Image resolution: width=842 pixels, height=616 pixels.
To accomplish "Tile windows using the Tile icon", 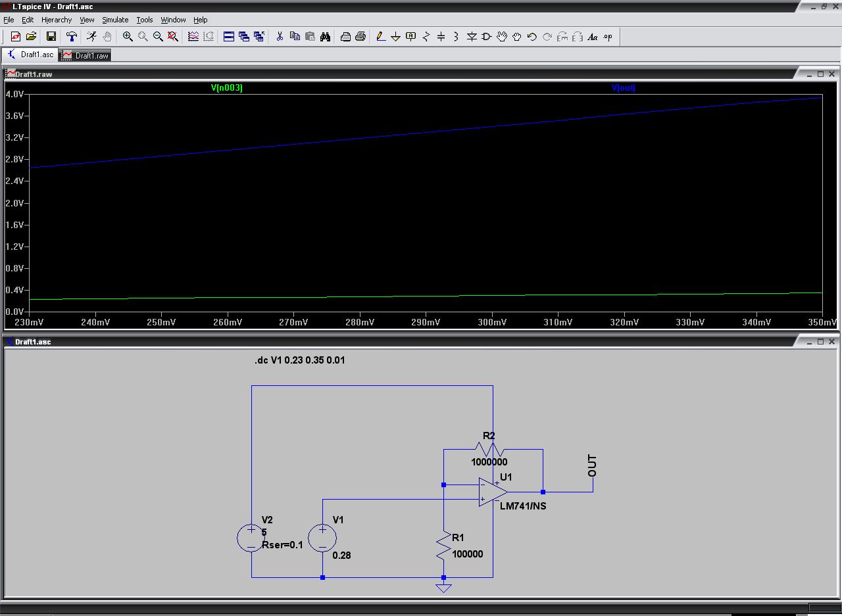I will click(229, 37).
